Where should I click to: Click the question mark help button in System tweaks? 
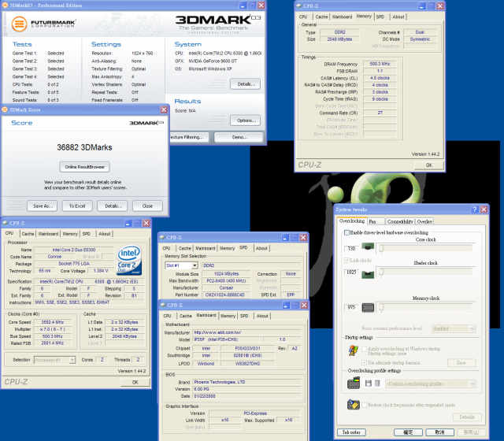pyautogui.click(x=474, y=209)
